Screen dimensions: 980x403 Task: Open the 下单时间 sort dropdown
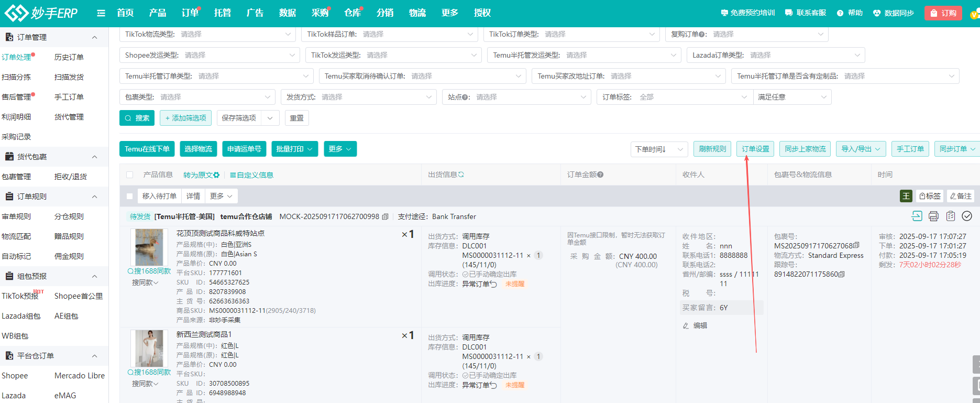pyautogui.click(x=659, y=149)
